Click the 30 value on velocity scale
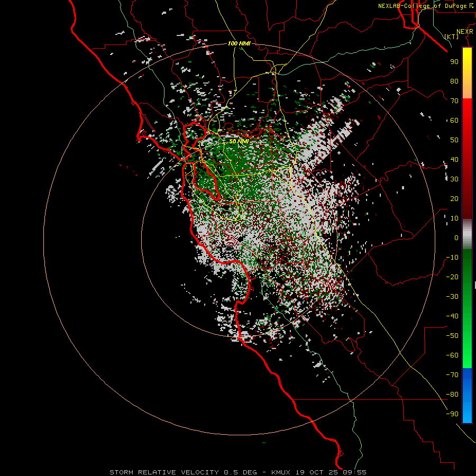Image resolution: width=476 pixels, height=476 pixels. click(454, 179)
